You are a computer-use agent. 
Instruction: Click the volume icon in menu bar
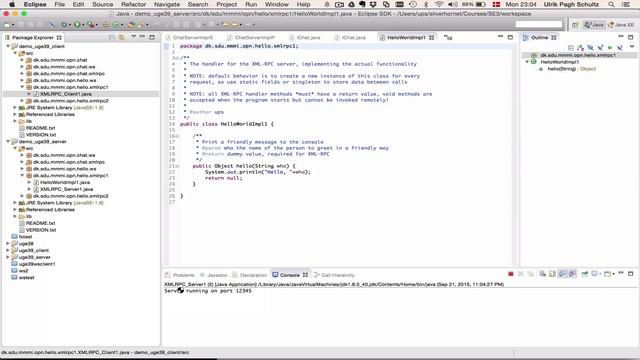[452, 4]
